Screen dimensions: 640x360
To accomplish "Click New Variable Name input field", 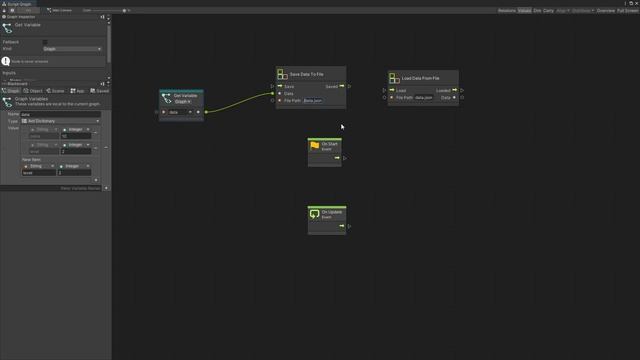I will coord(51,188).
